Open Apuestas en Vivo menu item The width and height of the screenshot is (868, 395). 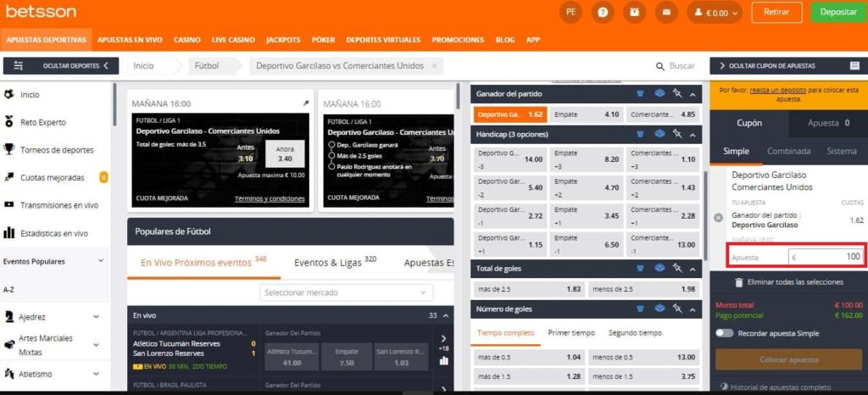point(130,40)
